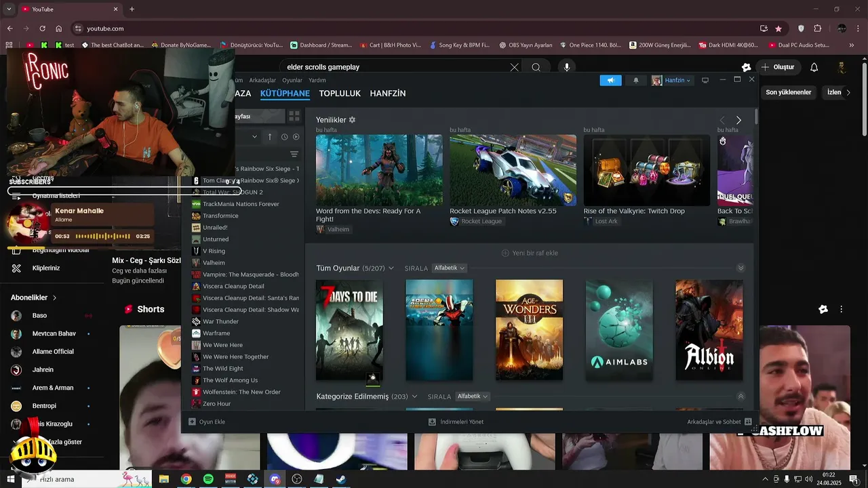Click the Chrome address bar
The width and height of the screenshot is (868, 488).
click(x=407, y=28)
